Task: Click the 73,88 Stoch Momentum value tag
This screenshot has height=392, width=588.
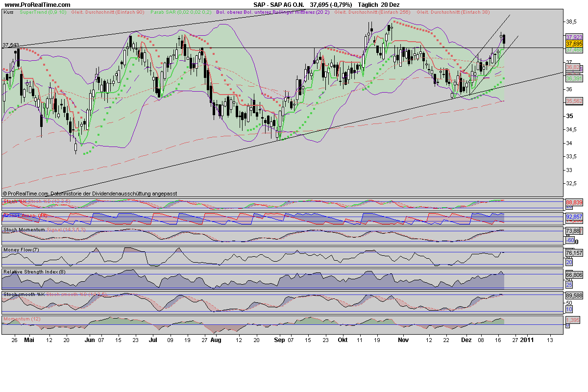Action: click(x=573, y=231)
